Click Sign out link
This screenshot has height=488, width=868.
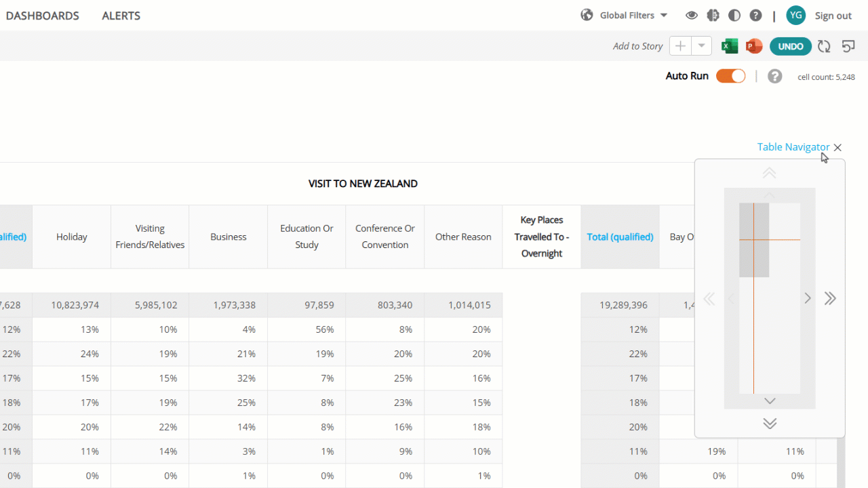833,16
